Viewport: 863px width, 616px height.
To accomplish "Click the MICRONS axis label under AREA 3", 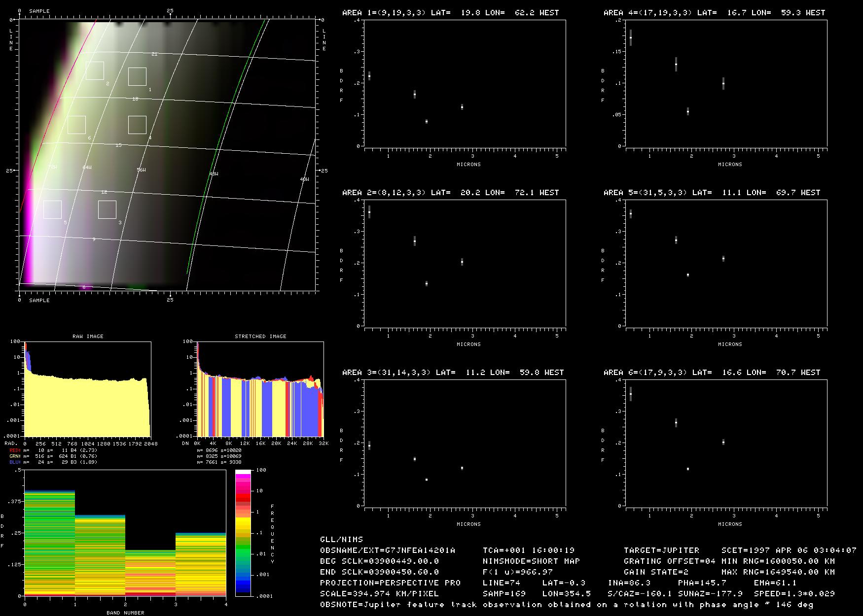I will (468, 524).
